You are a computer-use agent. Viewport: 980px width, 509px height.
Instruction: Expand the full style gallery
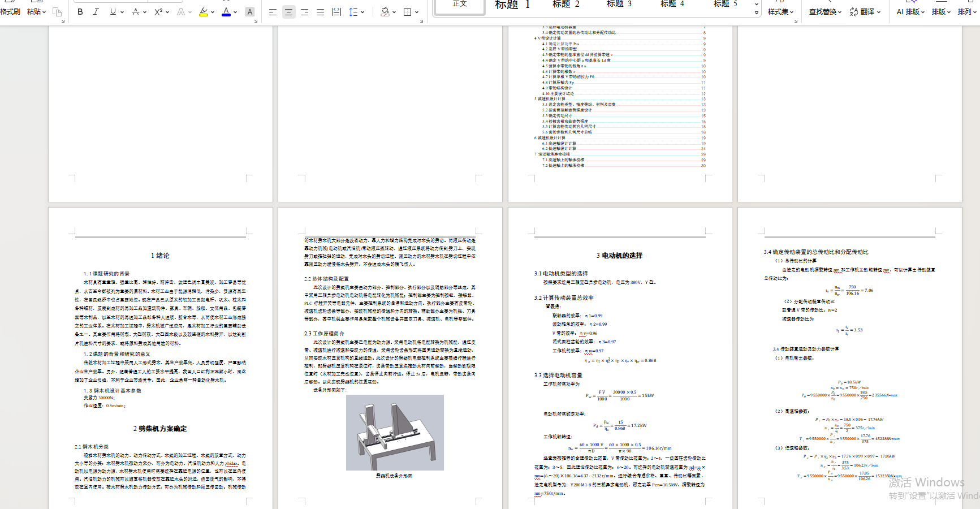coord(757,12)
